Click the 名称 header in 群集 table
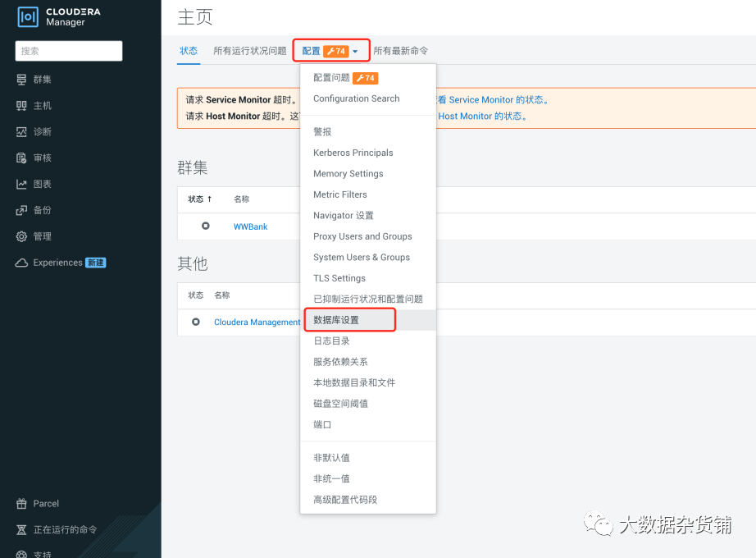The image size is (756, 558). 242,199
